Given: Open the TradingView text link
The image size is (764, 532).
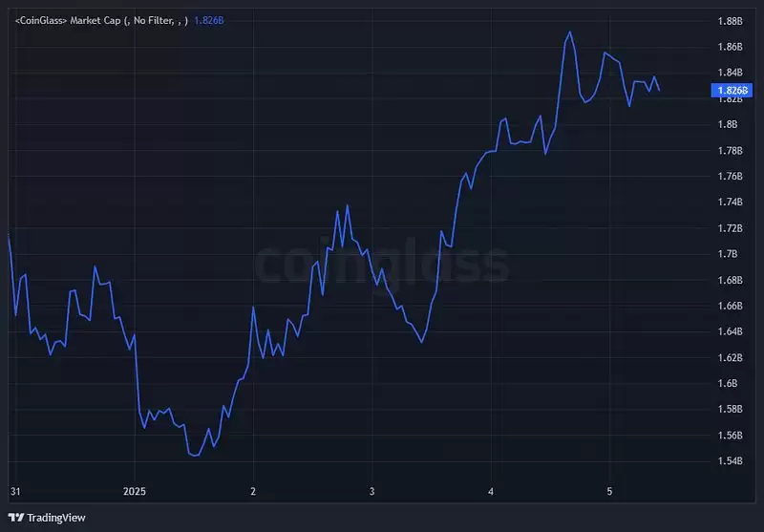Looking at the screenshot, I should [x=55, y=517].
